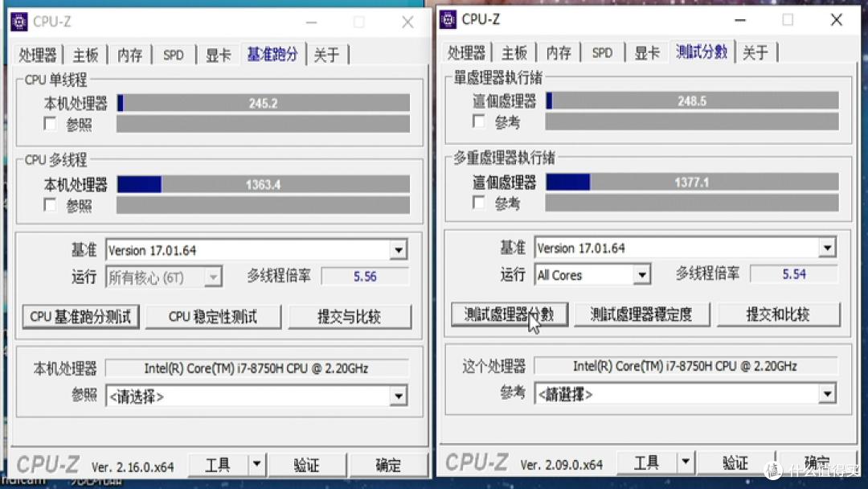Screen dimensions: 868x489
Task: Switch to 主板 tab in left window
Action: pyautogui.click(x=86, y=55)
